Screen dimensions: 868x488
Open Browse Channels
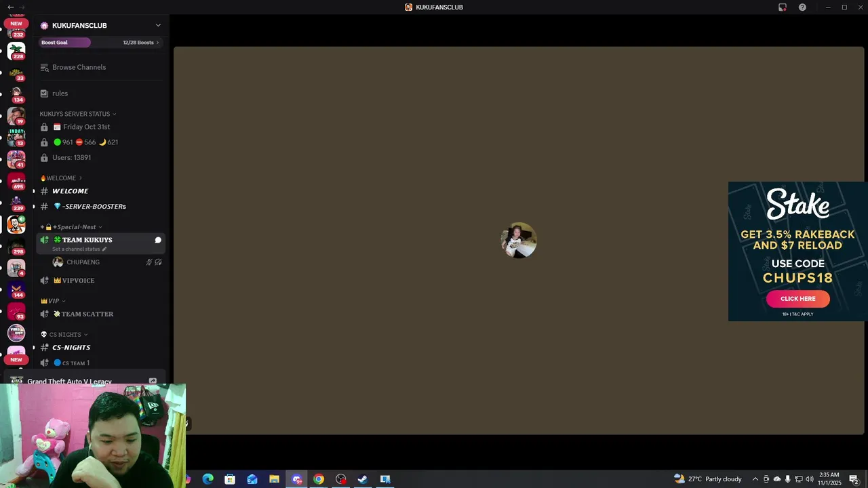(x=79, y=67)
